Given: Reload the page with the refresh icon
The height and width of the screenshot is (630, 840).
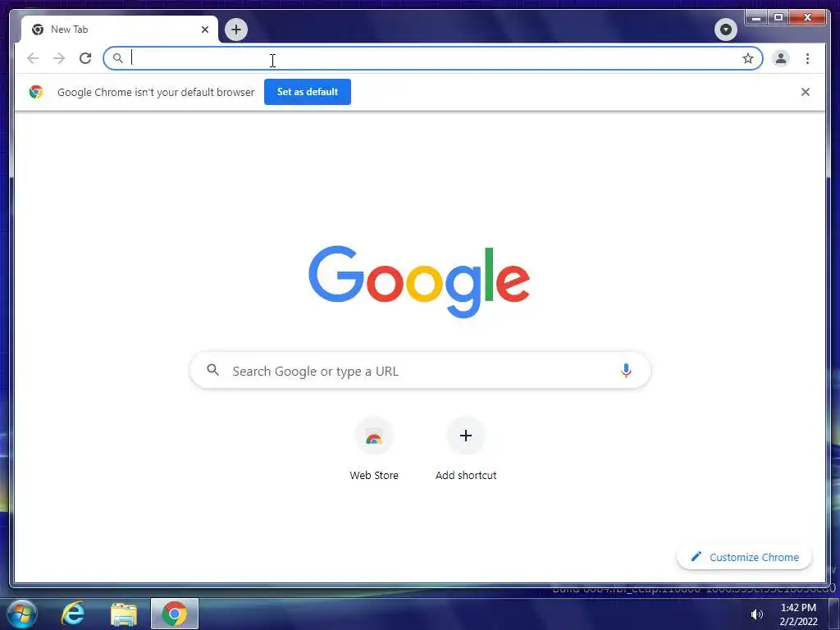Looking at the screenshot, I should click(85, 58).
